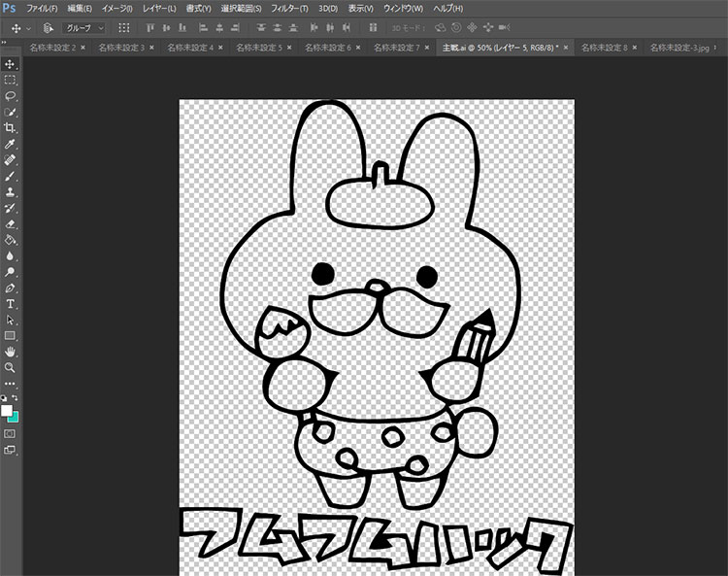This screenshot has height=576, width=728.
Task: Click the 3D video camera zoom icon
Action: (x=504, y=28)
